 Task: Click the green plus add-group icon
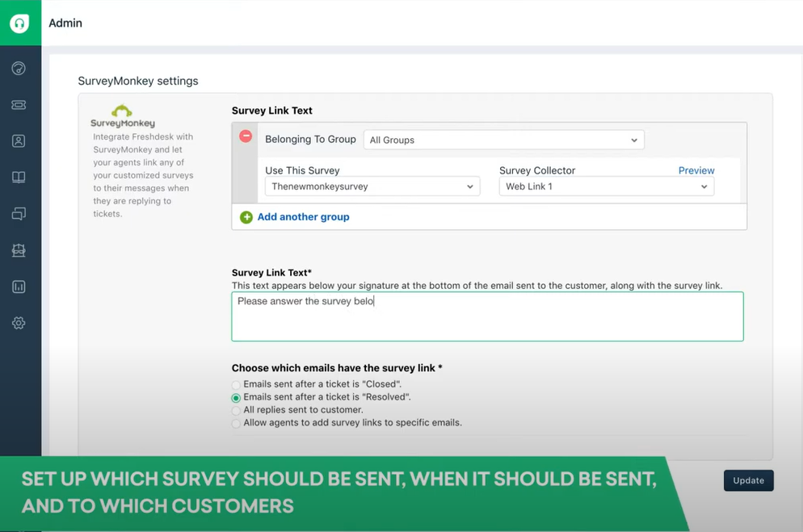tap(246, 217)
